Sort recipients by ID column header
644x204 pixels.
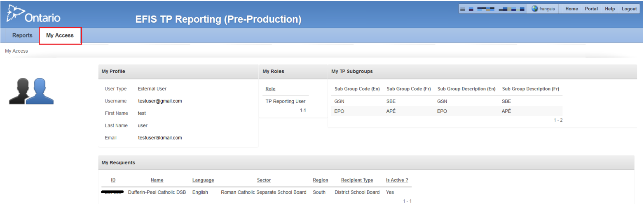113,180
